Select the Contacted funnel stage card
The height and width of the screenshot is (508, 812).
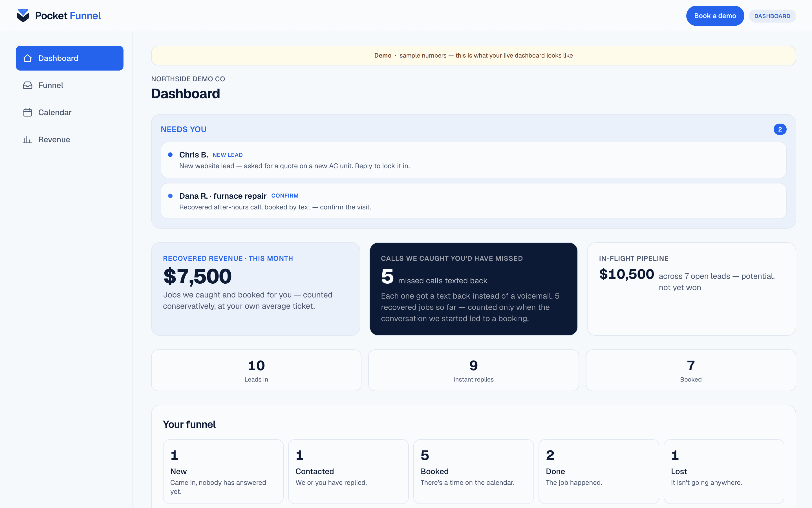348,471
